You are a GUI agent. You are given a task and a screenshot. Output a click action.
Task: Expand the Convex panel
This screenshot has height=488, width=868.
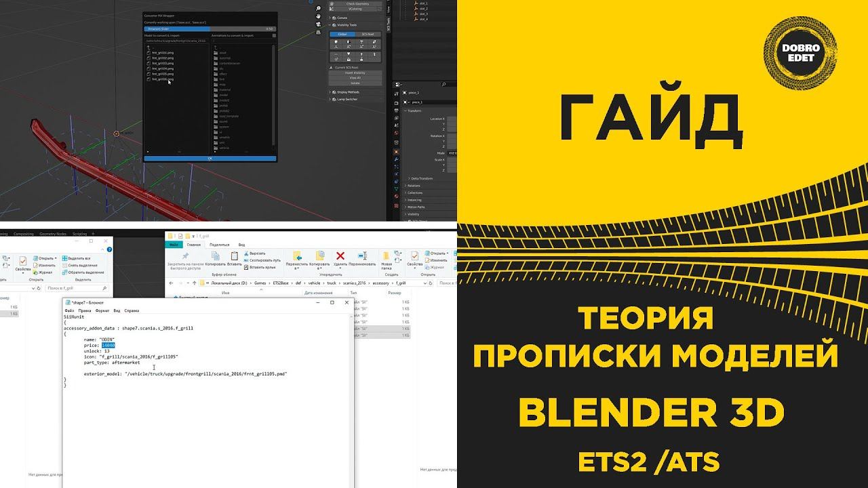click(x=341, y=18)
